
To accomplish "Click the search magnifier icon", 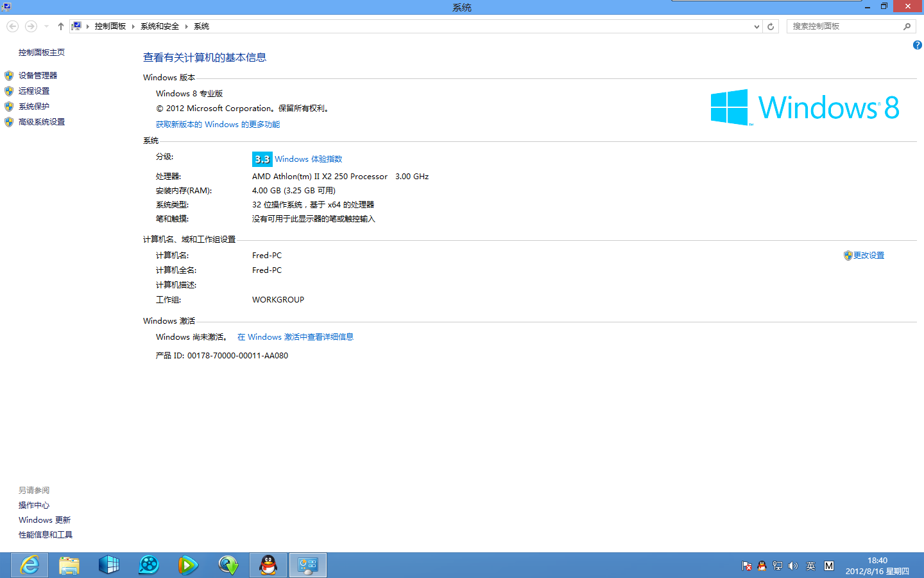I will tap(907, 26).
